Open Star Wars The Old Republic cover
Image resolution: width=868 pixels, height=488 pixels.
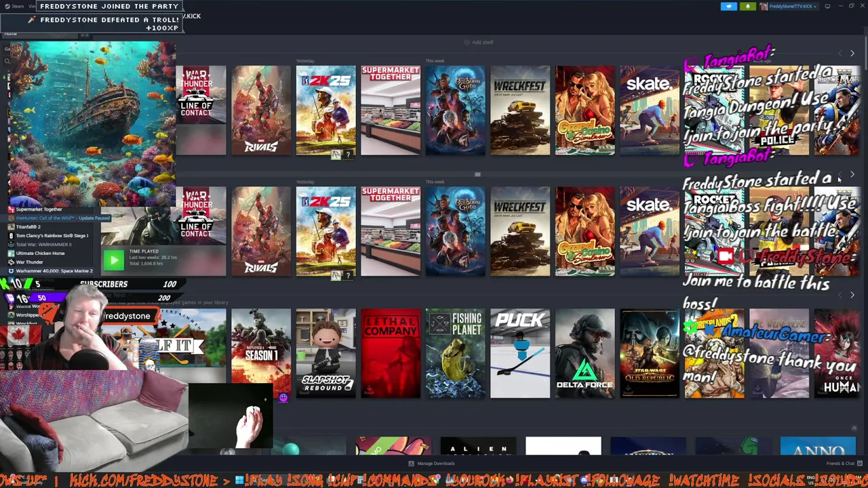650,353
